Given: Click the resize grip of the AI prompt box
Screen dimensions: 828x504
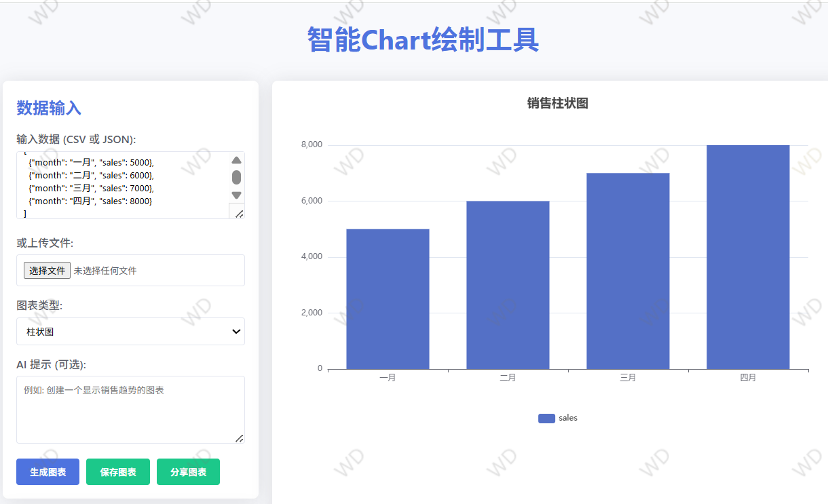Looking at the screenshot, I should pyautogui.click(x=239, y=439).
